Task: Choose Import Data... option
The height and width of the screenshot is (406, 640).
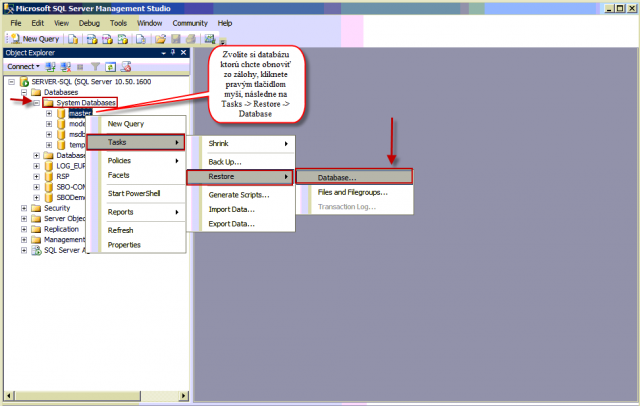Action: click(241, 210)
